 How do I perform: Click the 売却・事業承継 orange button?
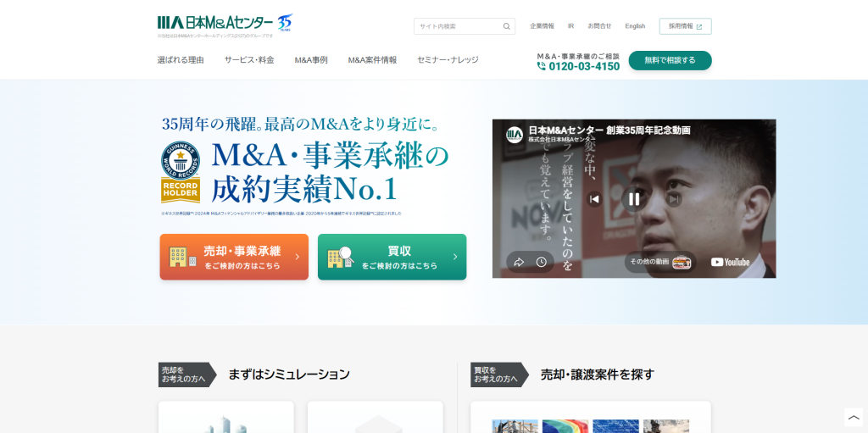pyautogui.click(x=234, y=257)
